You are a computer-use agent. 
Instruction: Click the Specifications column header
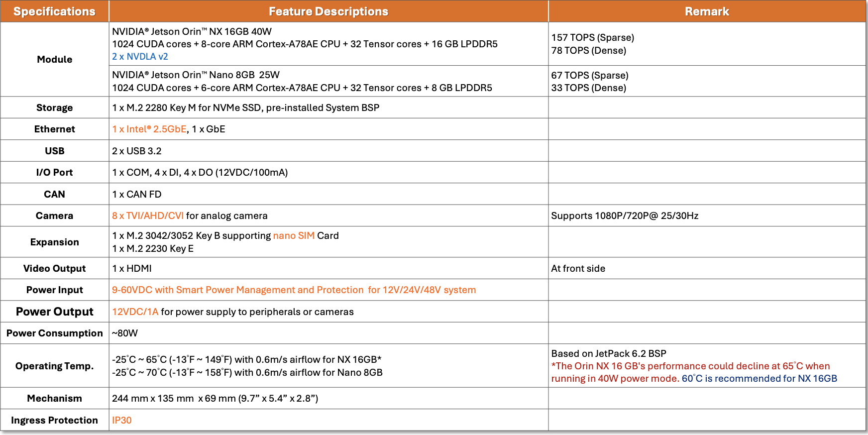point(54,11)
